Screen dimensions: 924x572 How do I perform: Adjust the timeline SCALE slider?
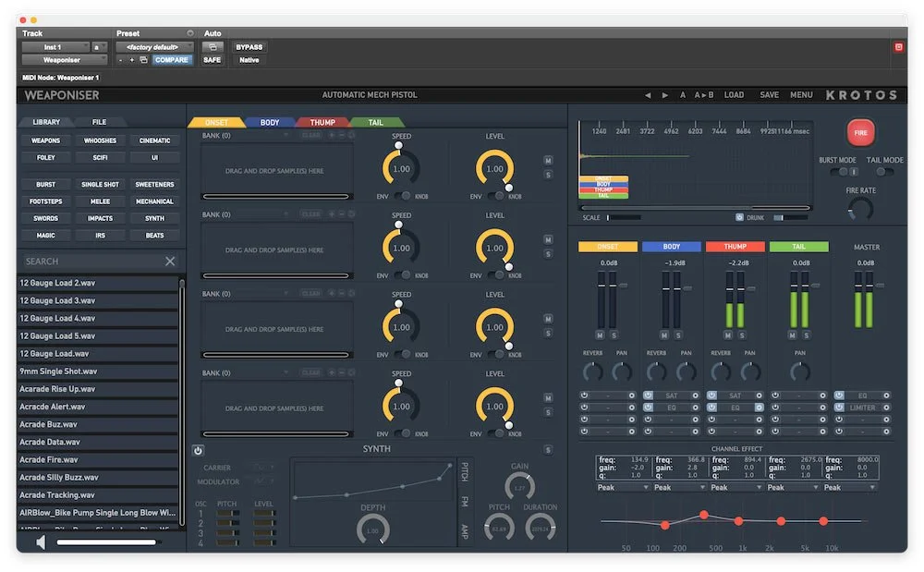[624, 218]
